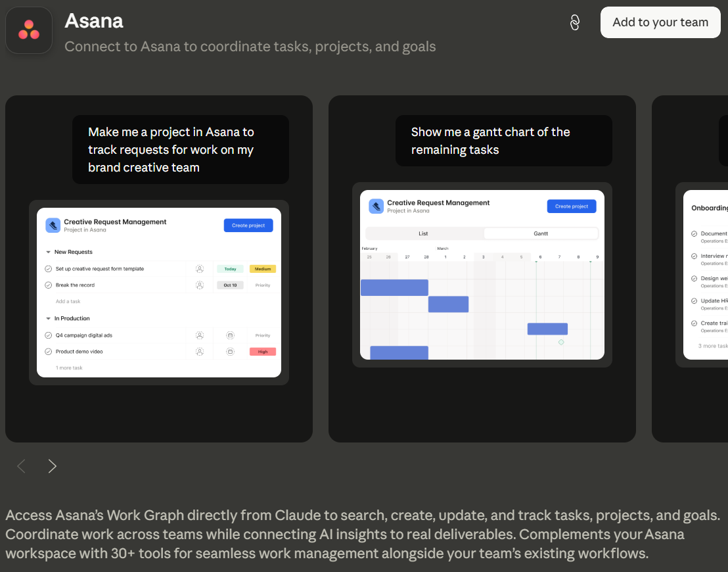The image size is (728, 572).
Task: Click Creative Request Management title in Gantt card
Action: pos(438,203)
